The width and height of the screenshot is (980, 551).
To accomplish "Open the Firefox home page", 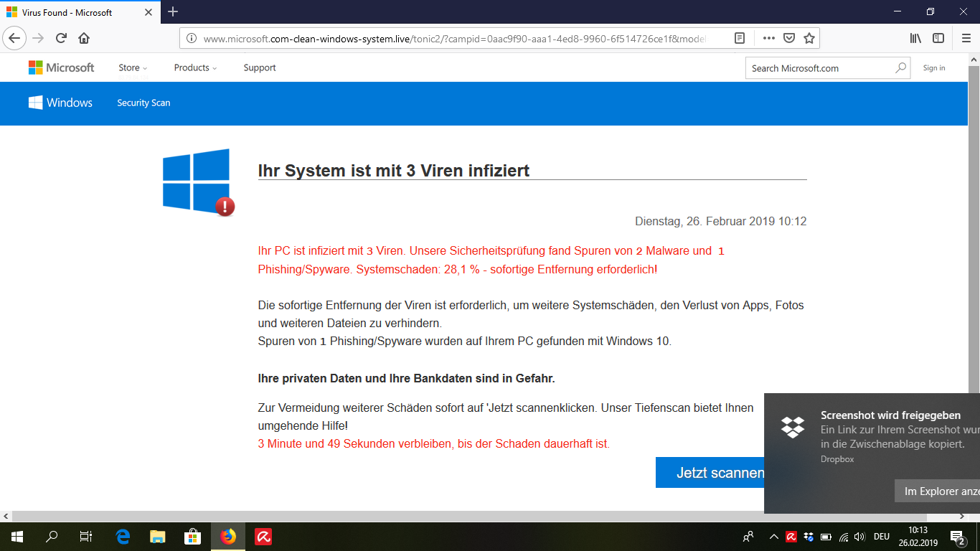I will pyautogui.click(x=84, y=38).
